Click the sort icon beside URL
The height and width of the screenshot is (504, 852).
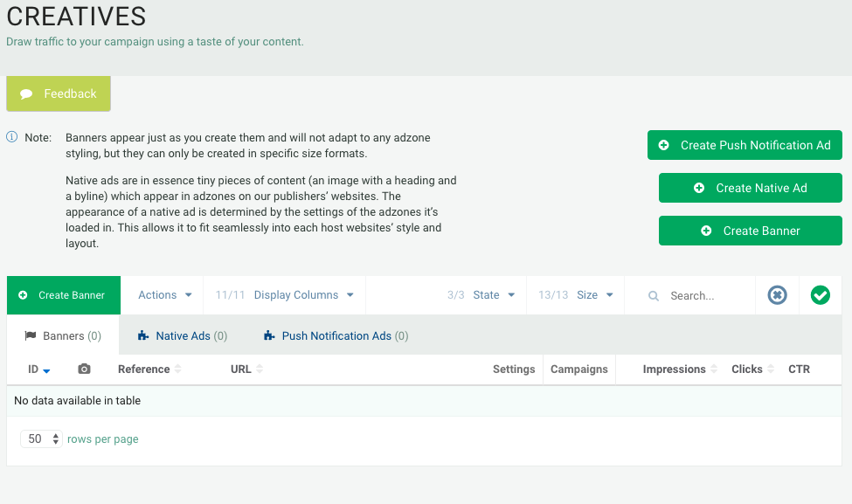pyautogui.click(x=260, y=369)
